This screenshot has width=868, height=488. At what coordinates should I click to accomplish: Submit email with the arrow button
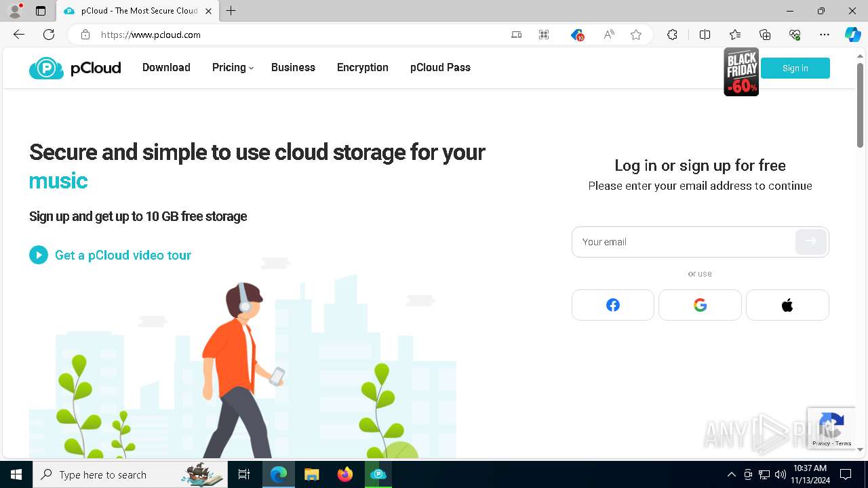click(x=811, y=241)
